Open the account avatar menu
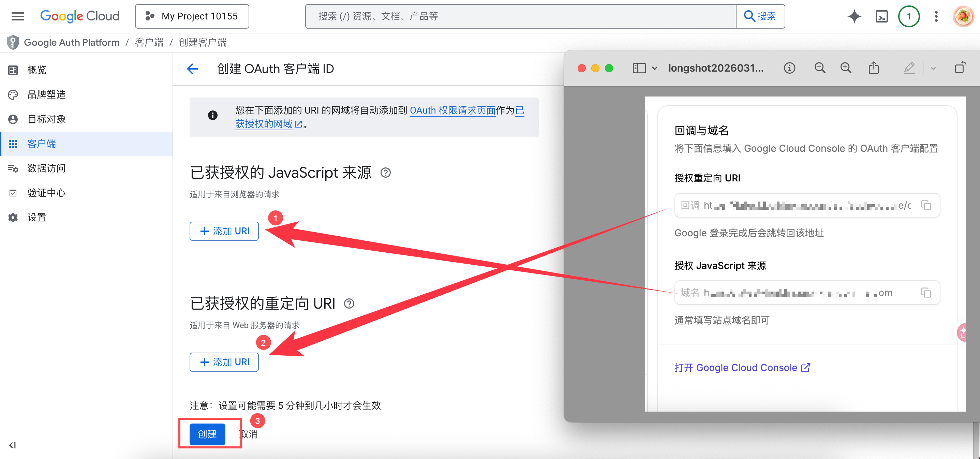980x459 pixels. click(963, 16)
